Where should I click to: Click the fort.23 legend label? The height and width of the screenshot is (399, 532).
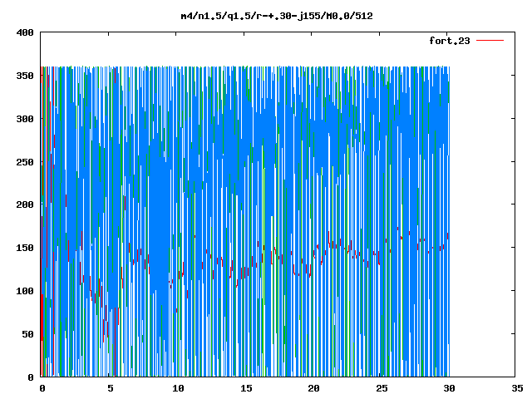(449, 41)
